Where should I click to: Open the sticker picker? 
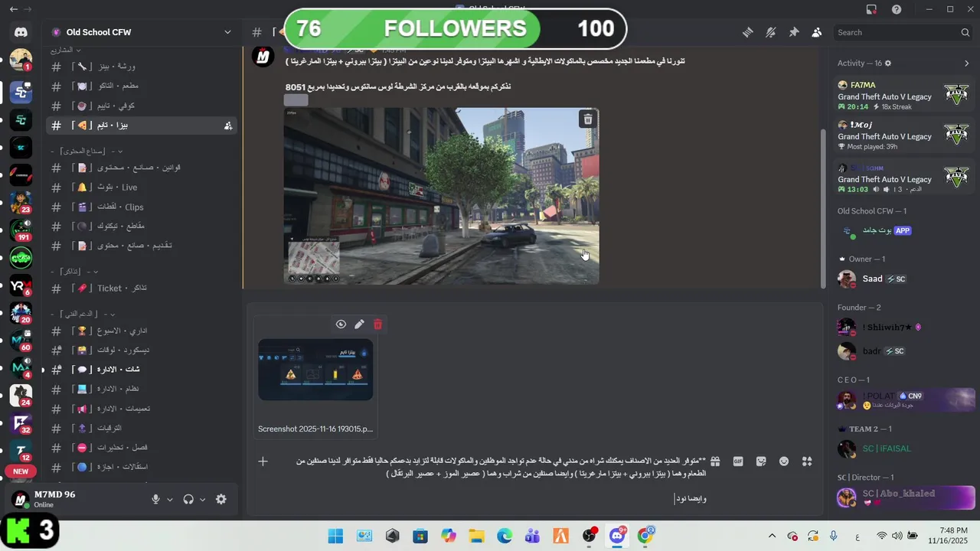click(761, 461)
